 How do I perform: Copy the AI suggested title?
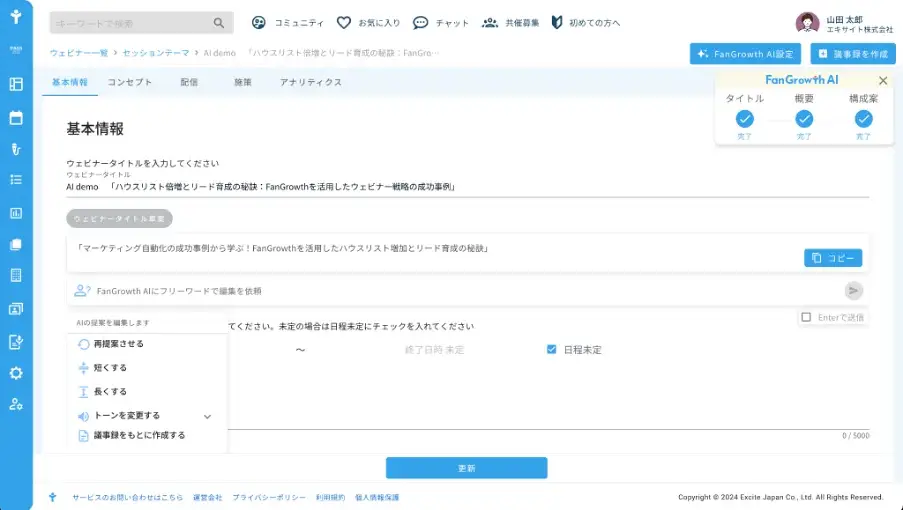coord(833,258)
